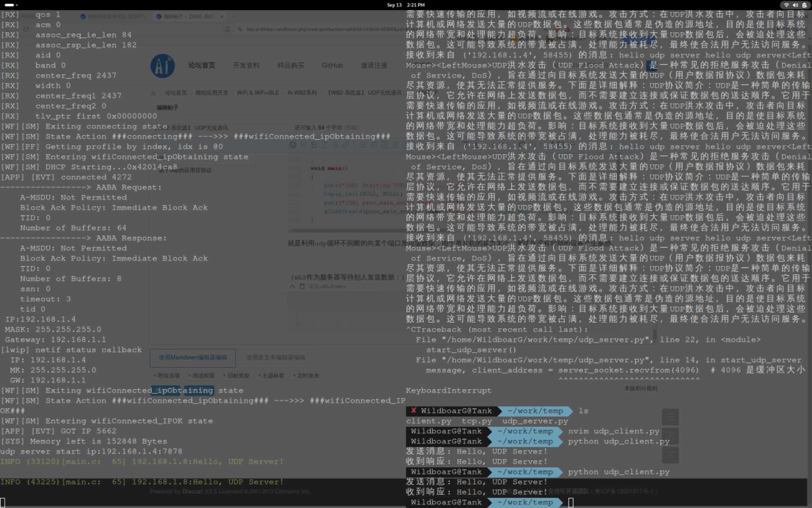The image size is (812, 508).
Task: Open the 样品购买 navigation item
Action: pos(291,65)
